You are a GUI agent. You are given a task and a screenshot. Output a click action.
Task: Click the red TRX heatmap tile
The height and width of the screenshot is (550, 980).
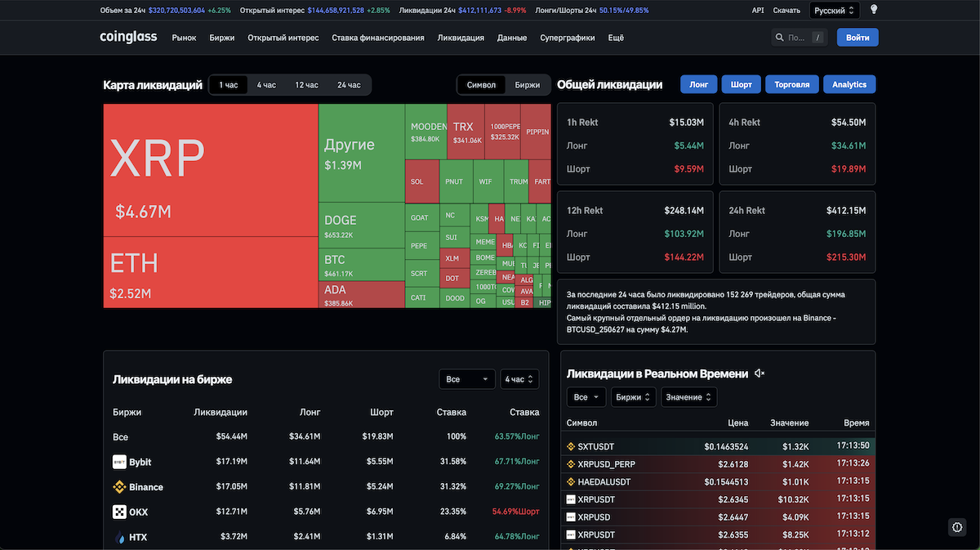[x=466, y=132]
